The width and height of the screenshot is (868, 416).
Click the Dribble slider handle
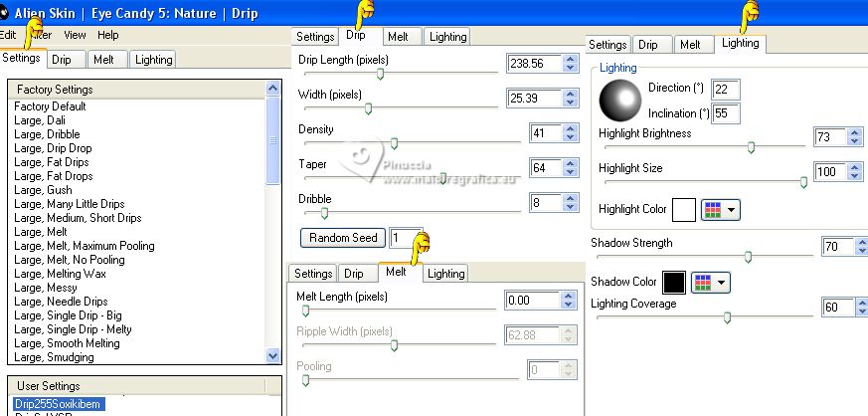(324, 213)
